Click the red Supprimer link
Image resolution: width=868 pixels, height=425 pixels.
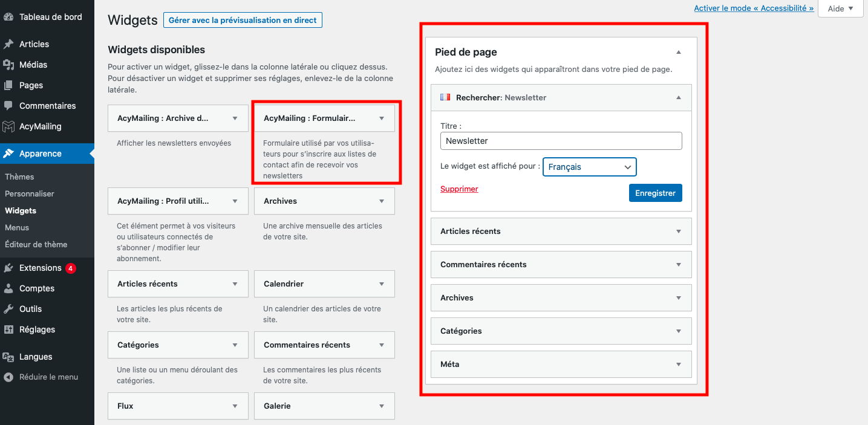tap(459, 189)
